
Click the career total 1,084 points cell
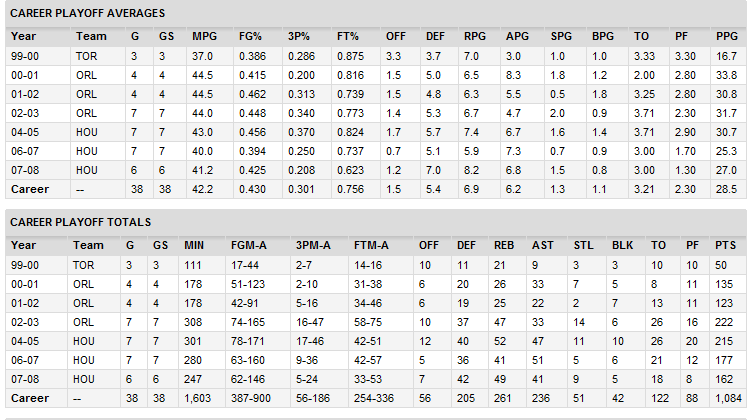click(x=728, y=399)
